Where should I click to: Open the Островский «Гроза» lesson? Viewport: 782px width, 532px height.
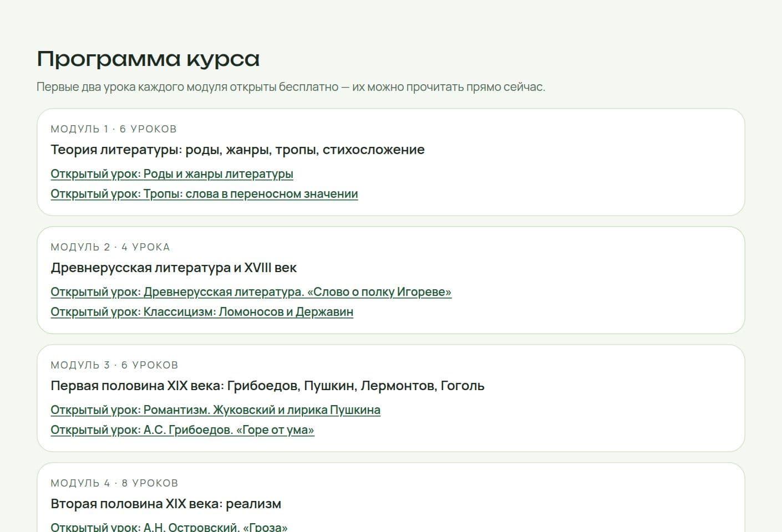pyautogui.click(x=169, y=526)
